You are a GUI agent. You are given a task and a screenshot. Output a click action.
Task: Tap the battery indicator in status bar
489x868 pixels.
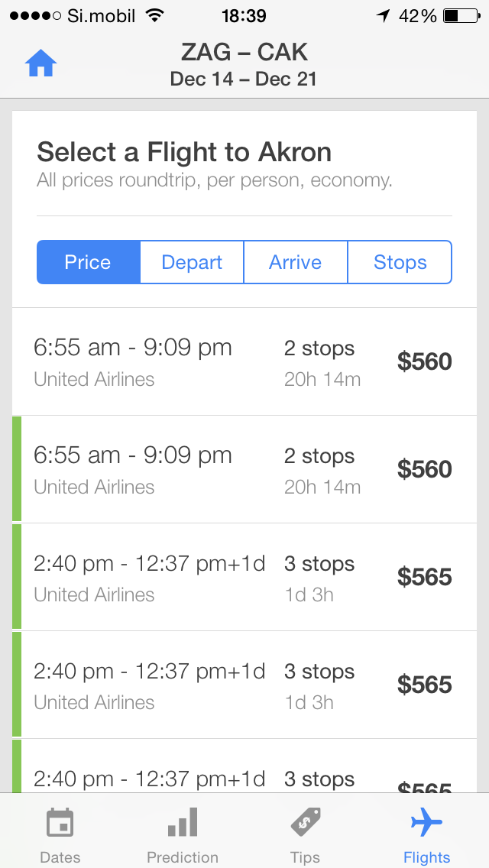[461, 16]
